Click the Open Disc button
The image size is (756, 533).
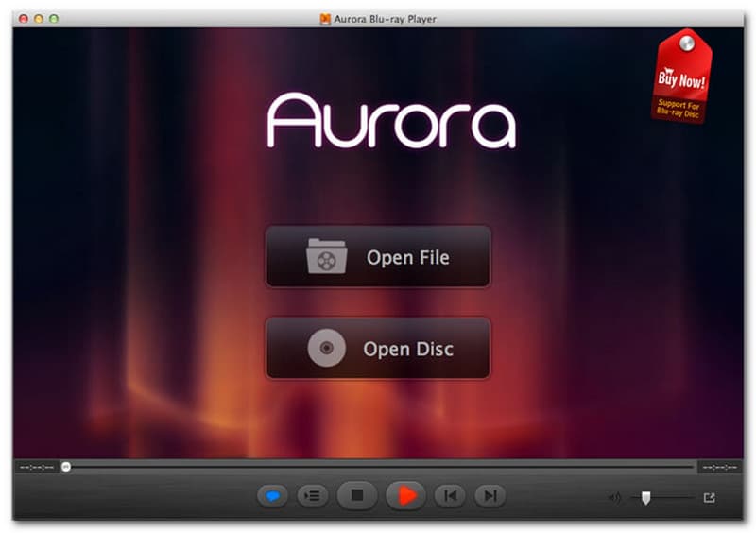(378, 349)
